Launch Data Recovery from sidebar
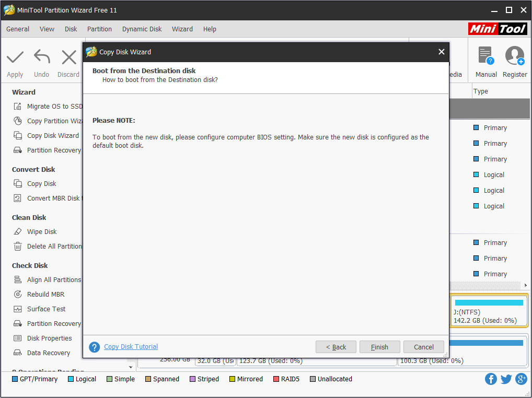532x398 pixels. (x=42, y=353)
